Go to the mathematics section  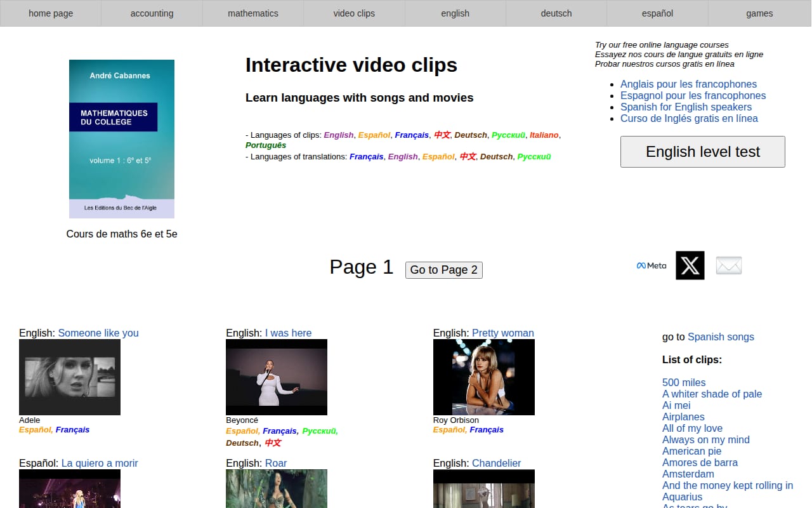(253, 13)
